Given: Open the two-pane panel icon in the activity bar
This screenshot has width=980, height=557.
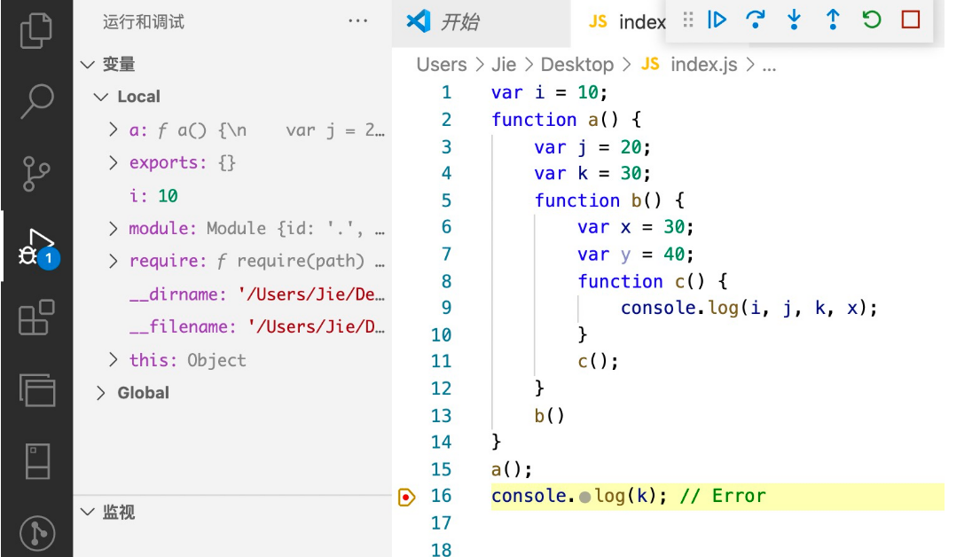Looking at the screenshot, I should pos(37,461).
